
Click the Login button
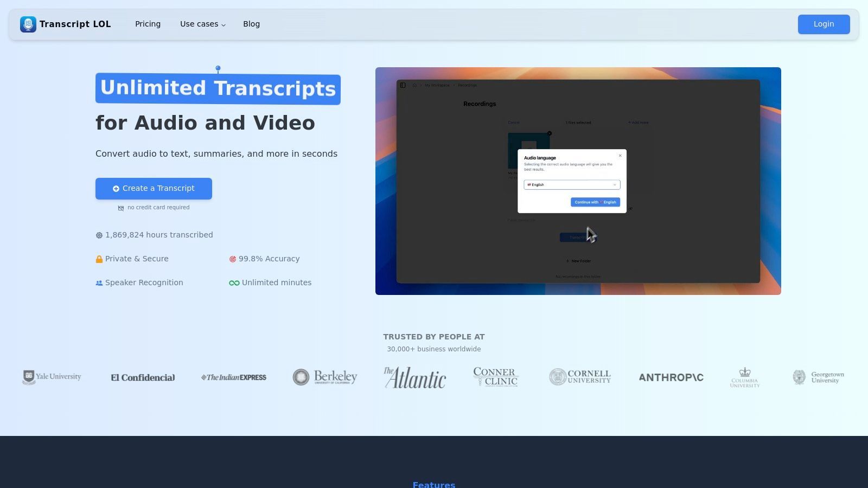tap(824, 24)
